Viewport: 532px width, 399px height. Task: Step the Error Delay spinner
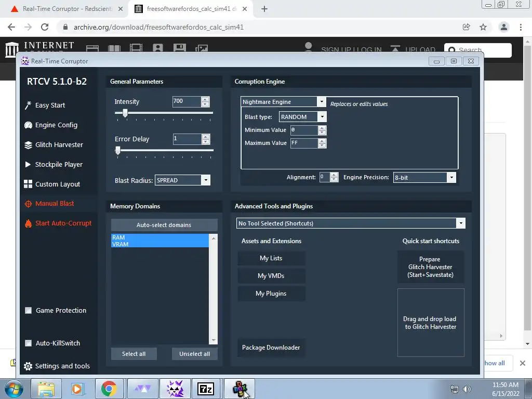point(205,139)
